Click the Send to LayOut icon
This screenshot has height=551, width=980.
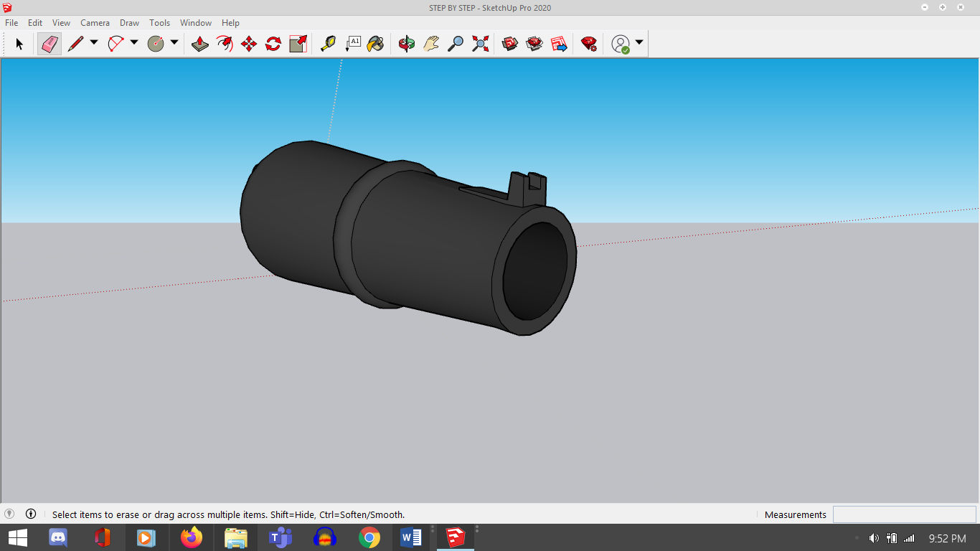pos(559,44)
